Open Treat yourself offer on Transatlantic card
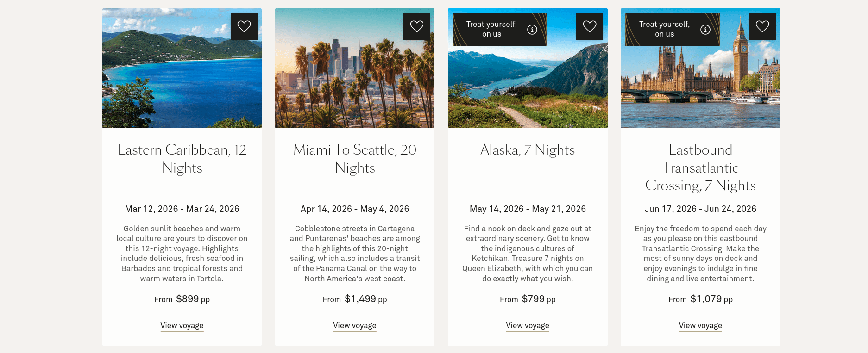868x353 pixels. (x=664, y=29)
